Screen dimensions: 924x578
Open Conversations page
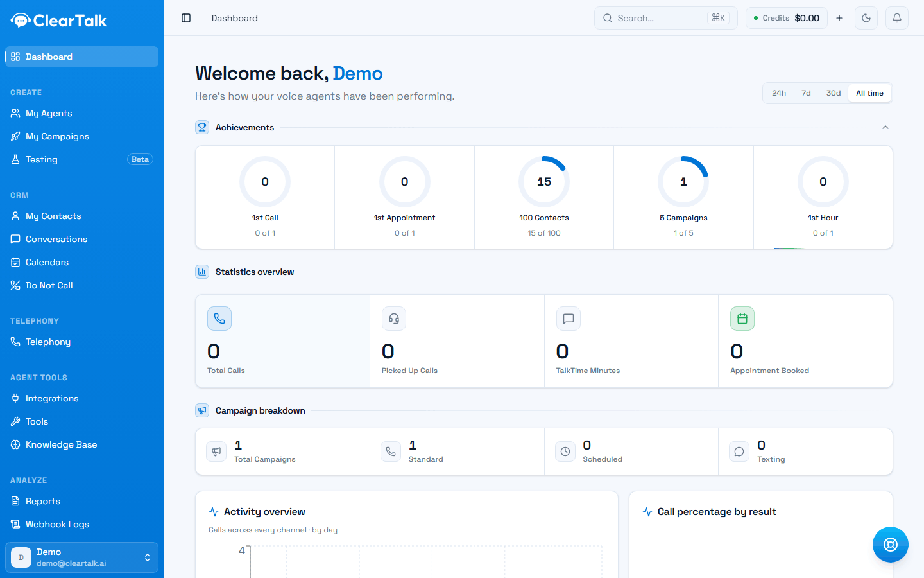pos(81,239)
